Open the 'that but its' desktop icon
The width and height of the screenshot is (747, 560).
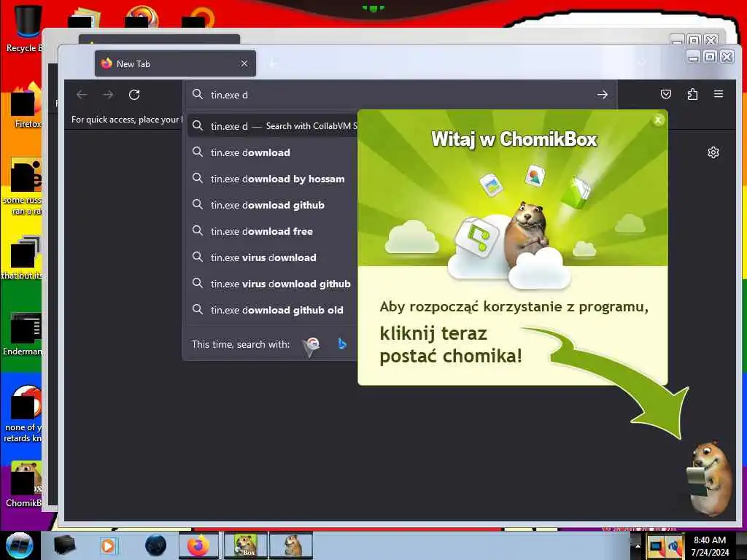click(x=22, y=257)
